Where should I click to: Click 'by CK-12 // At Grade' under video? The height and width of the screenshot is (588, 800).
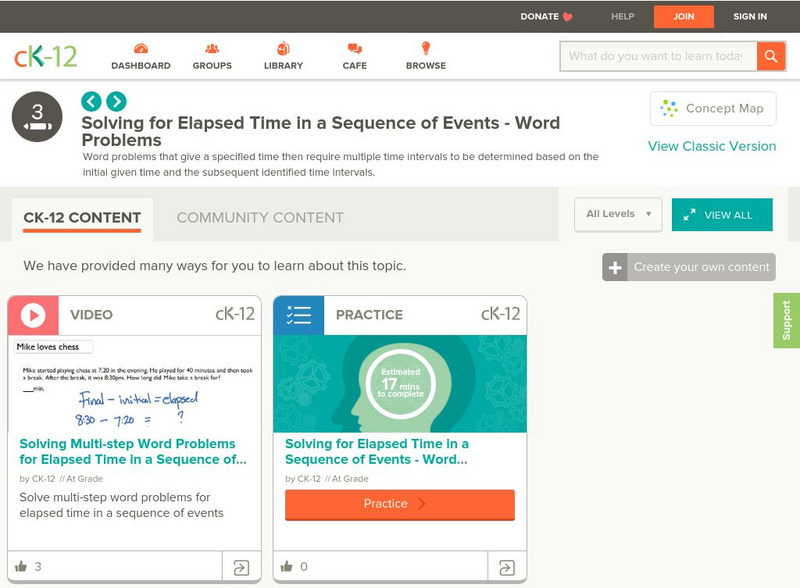coord(61,479)
